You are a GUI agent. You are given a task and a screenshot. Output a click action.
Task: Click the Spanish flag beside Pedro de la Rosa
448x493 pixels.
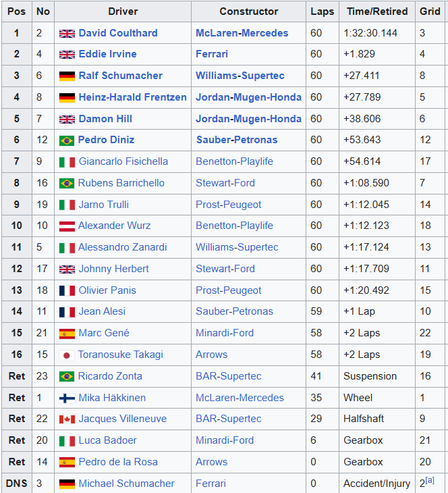click(67, 462)
